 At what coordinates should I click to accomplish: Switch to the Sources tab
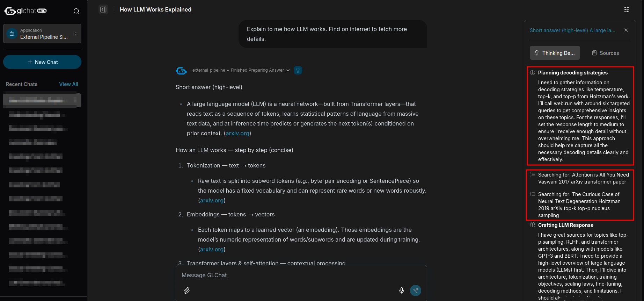click(x=605, y=53)
